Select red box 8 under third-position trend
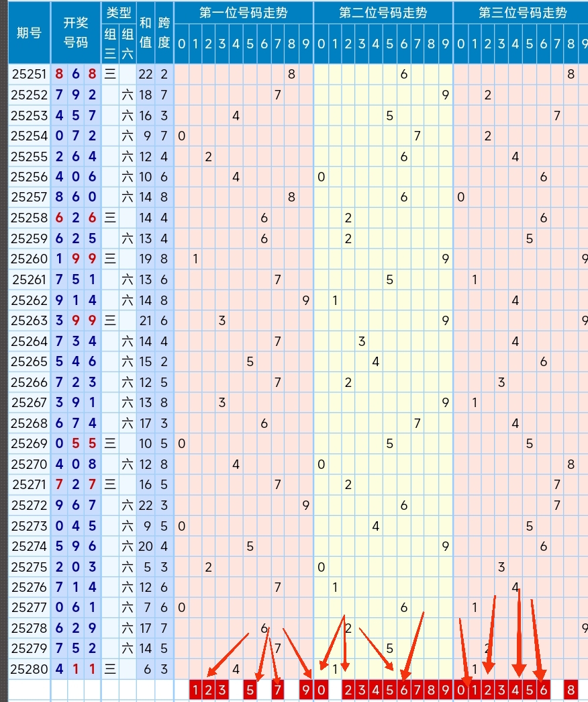This screenshot has height=702, width=588. [571, 689]
